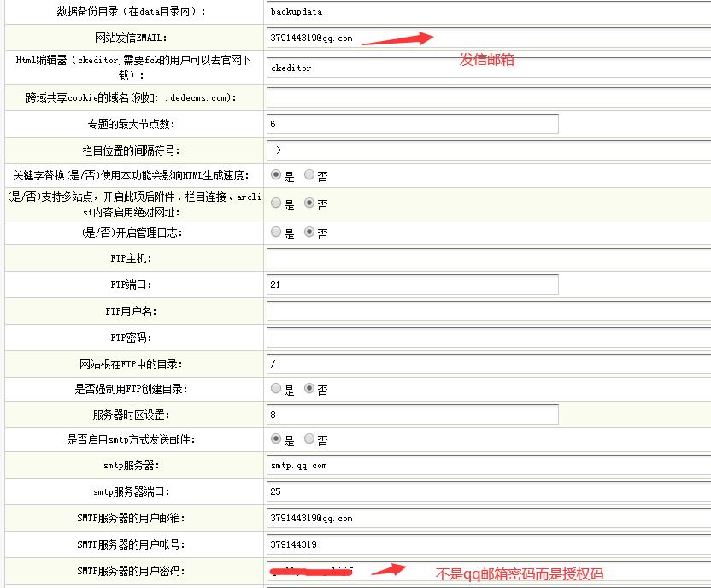Enable multi-site support by selecting 是
This screenshot has width=711, height=588.
pos(275,204)
